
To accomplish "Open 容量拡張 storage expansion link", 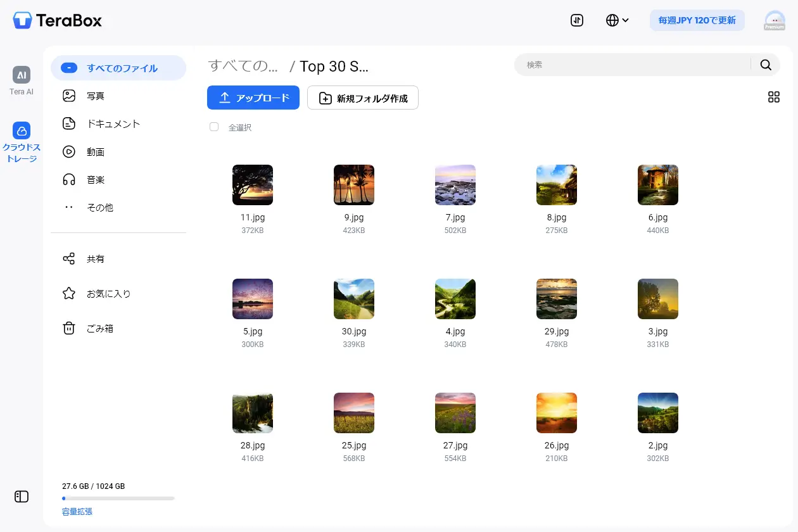I will [77, 511].
